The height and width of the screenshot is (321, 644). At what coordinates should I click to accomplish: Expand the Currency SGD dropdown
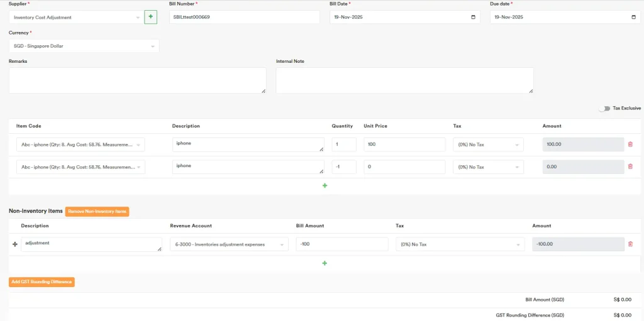point(84,46)
